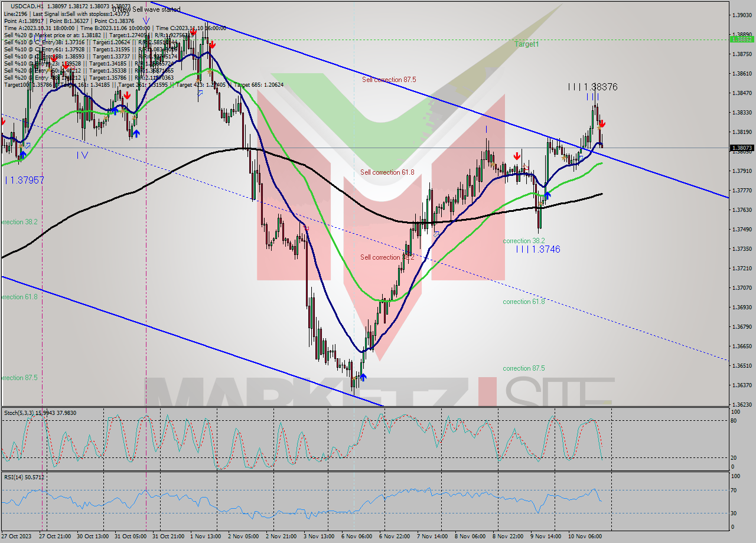
Task: Click green 'correction 61.8' label right of chart
Action: pyautogui.click(x=524, y=302)
